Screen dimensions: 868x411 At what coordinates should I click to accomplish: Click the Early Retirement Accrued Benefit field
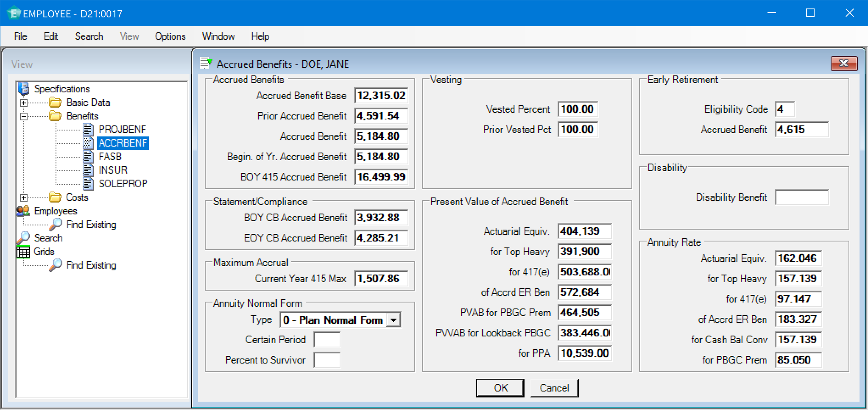click(802, 129)
